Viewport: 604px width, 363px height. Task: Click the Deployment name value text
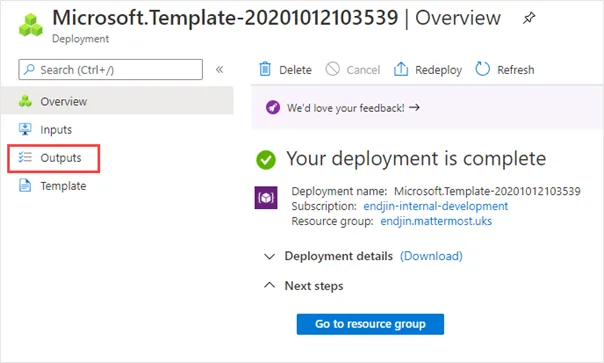(487, 191)
